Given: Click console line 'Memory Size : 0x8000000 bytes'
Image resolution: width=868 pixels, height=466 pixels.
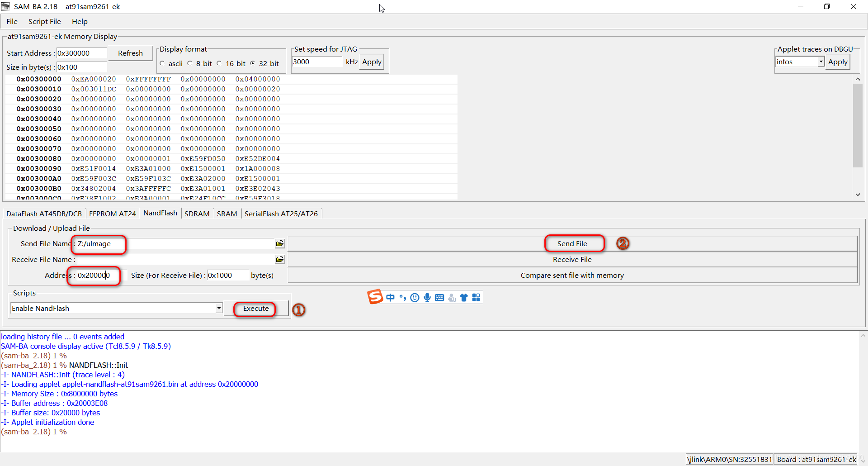Looking at the screenshot, I should 59,394.
